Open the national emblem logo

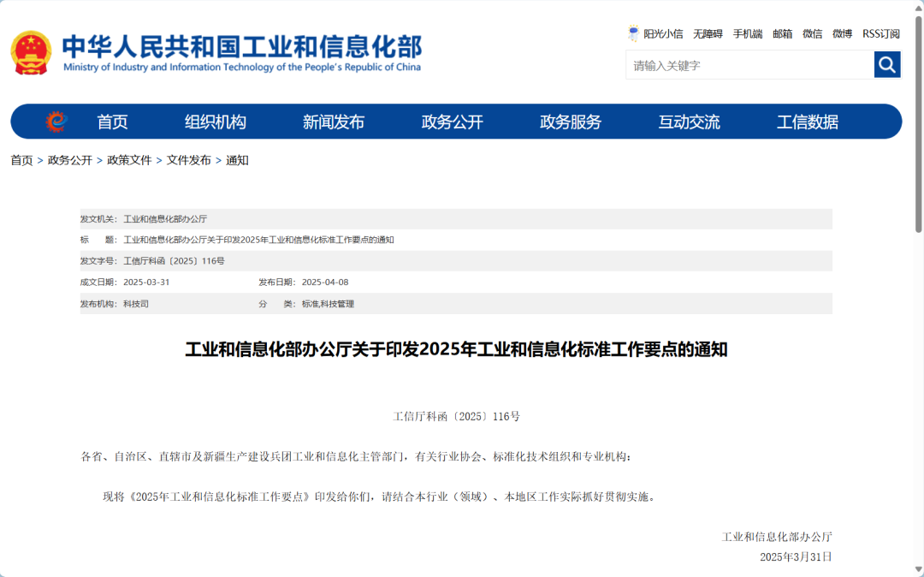(31, 53)
